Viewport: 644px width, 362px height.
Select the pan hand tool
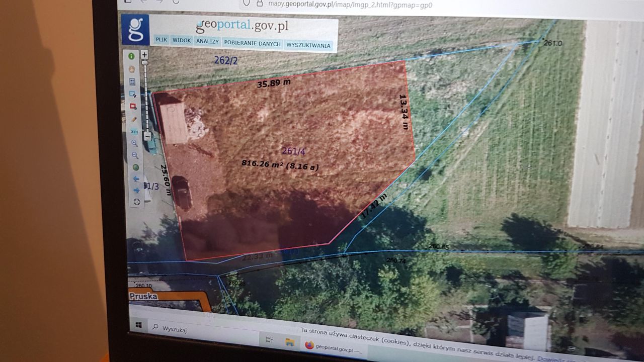pos(132,69)
